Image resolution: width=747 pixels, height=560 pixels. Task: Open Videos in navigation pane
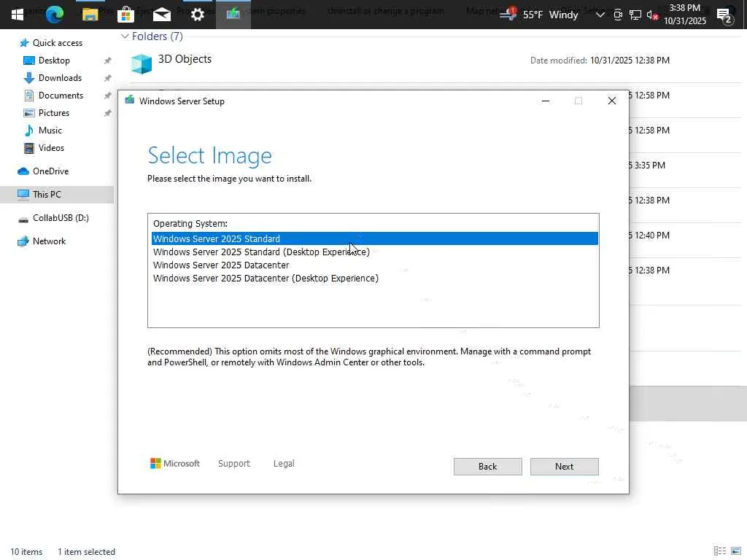point(51,148)
